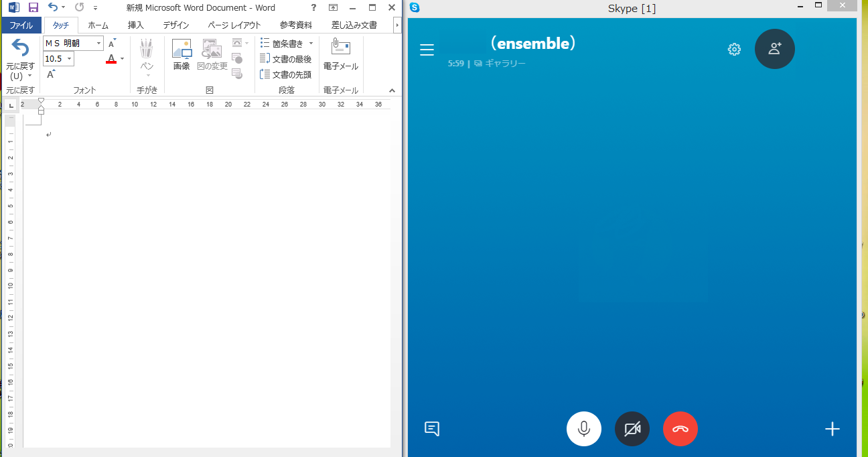
Task: Click the 電子メール email button
Action: pyautogui.click(x=341, y=55)
